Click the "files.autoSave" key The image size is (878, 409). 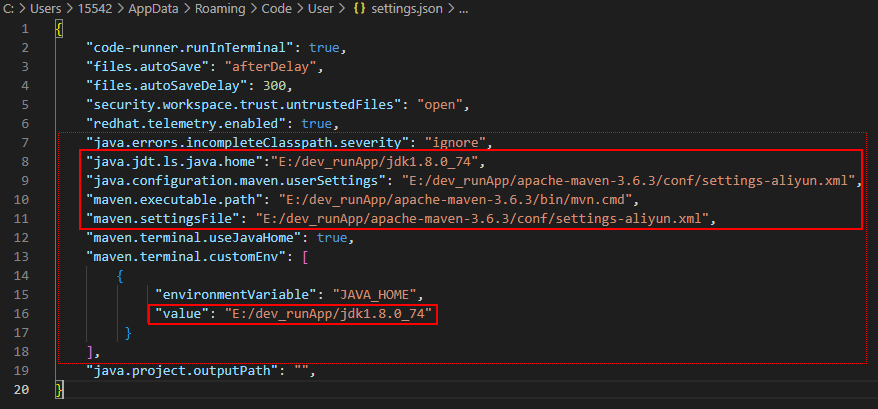click(x=148, y=67)
